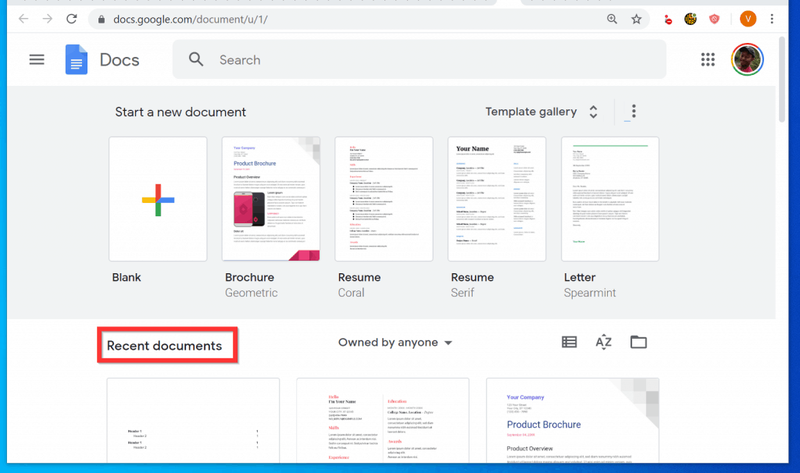Open the recent document with headers
Screen dimensions: 800x473
click(193, 420)
